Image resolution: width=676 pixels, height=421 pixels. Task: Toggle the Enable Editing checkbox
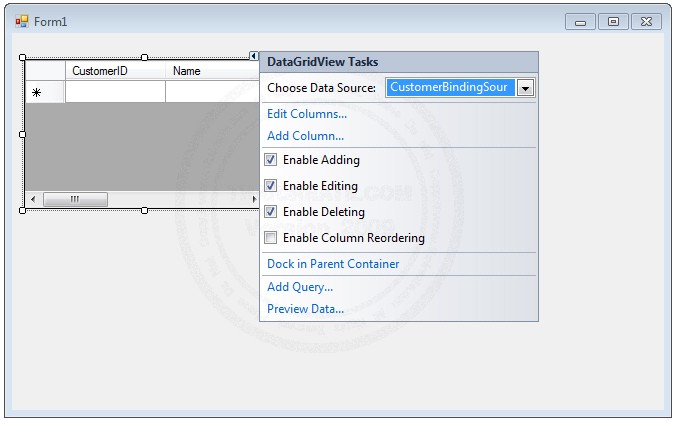tap(271, 186)
